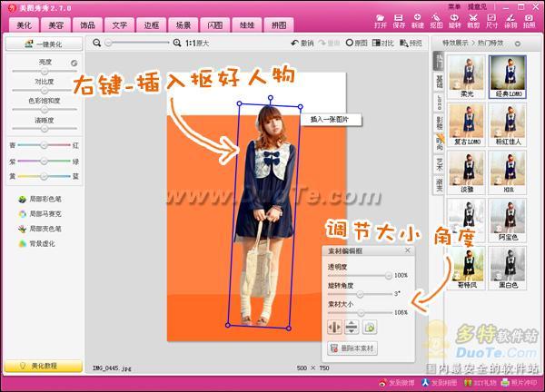Open a photo with the 打开 toolbar icon
Viewport: 545px width, 392px height.
click(x=381, y=21)
